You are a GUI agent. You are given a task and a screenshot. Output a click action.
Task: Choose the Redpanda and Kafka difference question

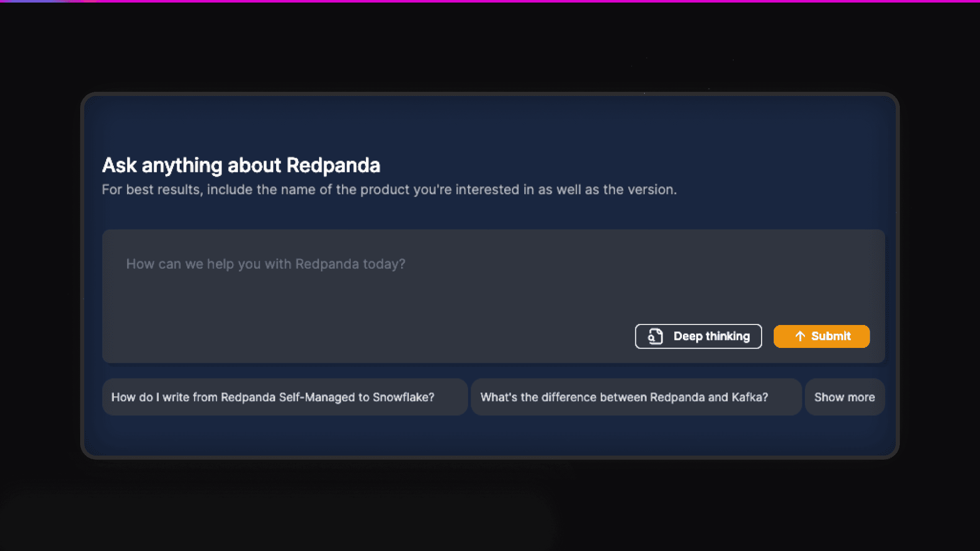coord(635,397)
